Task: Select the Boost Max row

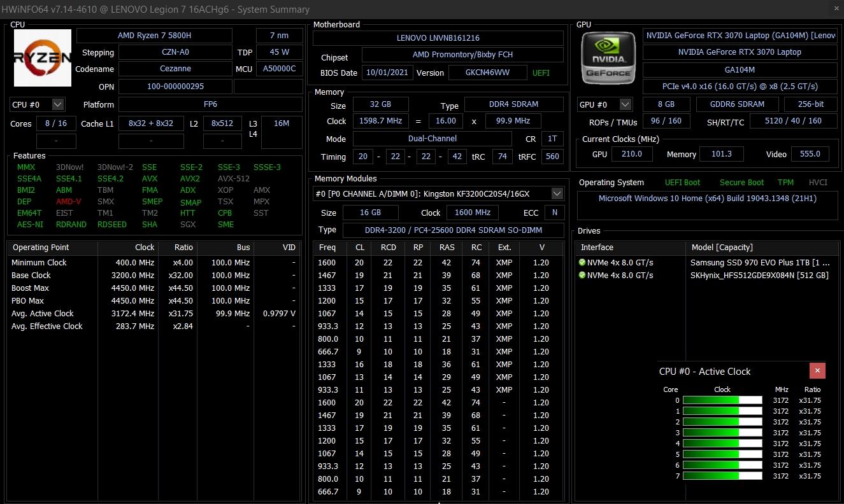Action: [154, 288]
